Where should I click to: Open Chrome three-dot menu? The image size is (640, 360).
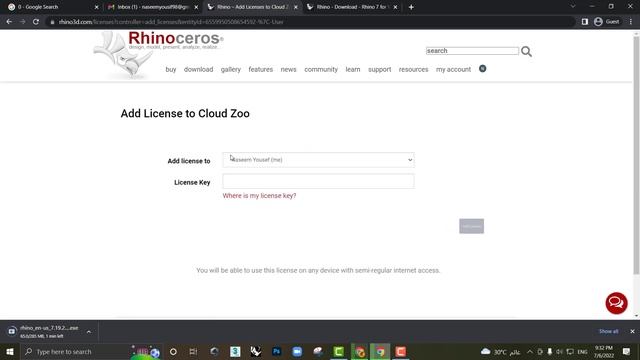(x=631, y=22)
